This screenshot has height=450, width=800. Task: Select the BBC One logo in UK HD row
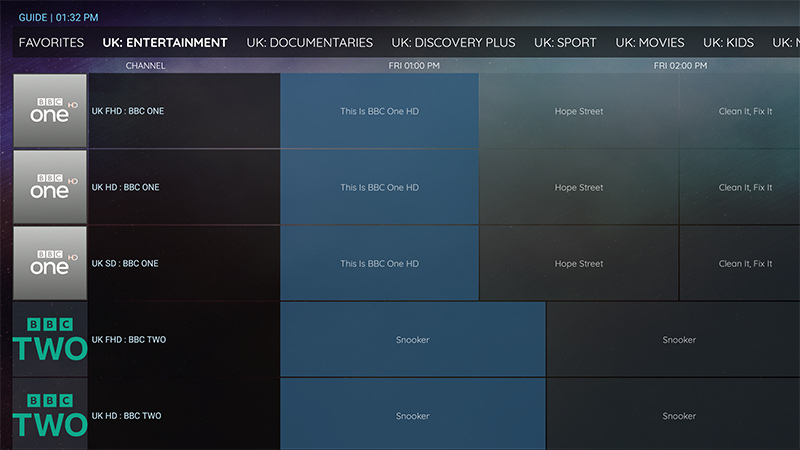coord(50,187)
